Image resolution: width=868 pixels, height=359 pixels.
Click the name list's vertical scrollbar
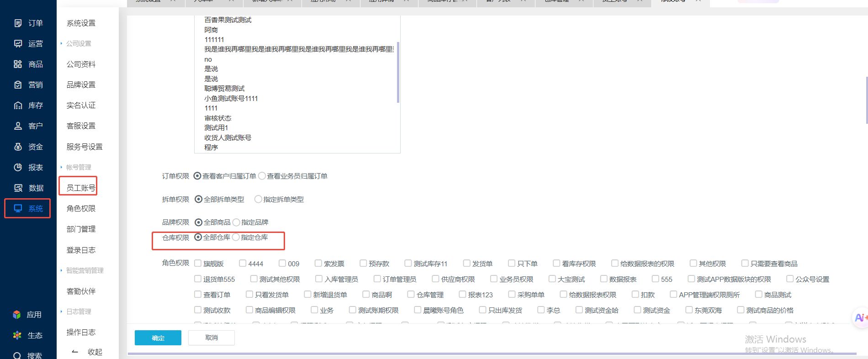398,72
